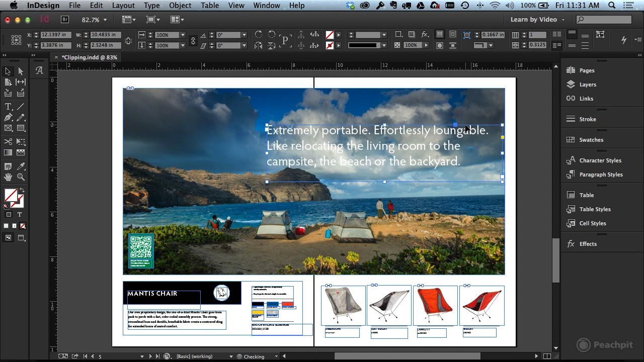Activate the Eyedropper tool
Image resolution: width=644 pixels, height=362 pixels.
pyautogui.click(x=21, y=166)
